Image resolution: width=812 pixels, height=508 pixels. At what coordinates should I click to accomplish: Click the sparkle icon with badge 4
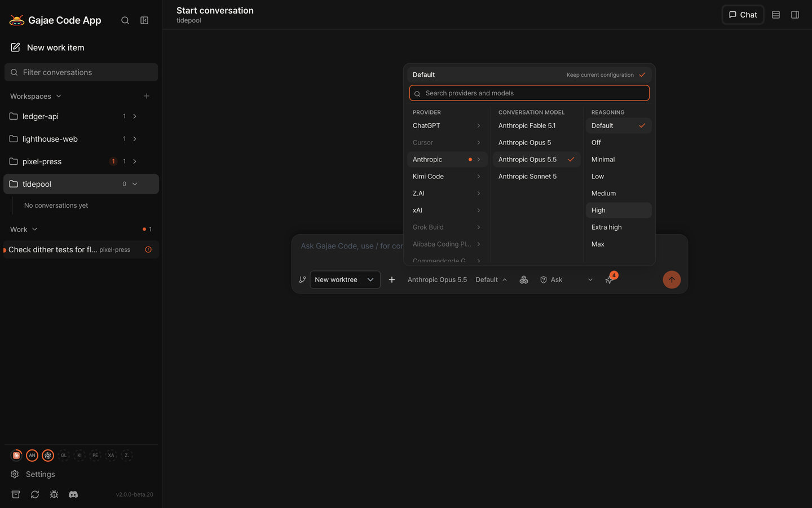[x=610, y=279]
